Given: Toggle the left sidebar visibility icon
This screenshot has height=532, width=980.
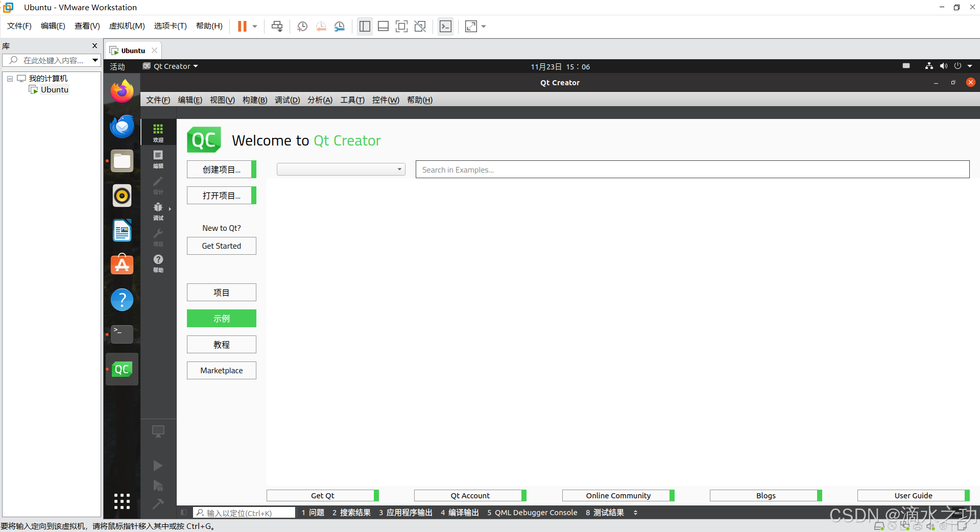Looking at the screenshot, I should 184,512.
